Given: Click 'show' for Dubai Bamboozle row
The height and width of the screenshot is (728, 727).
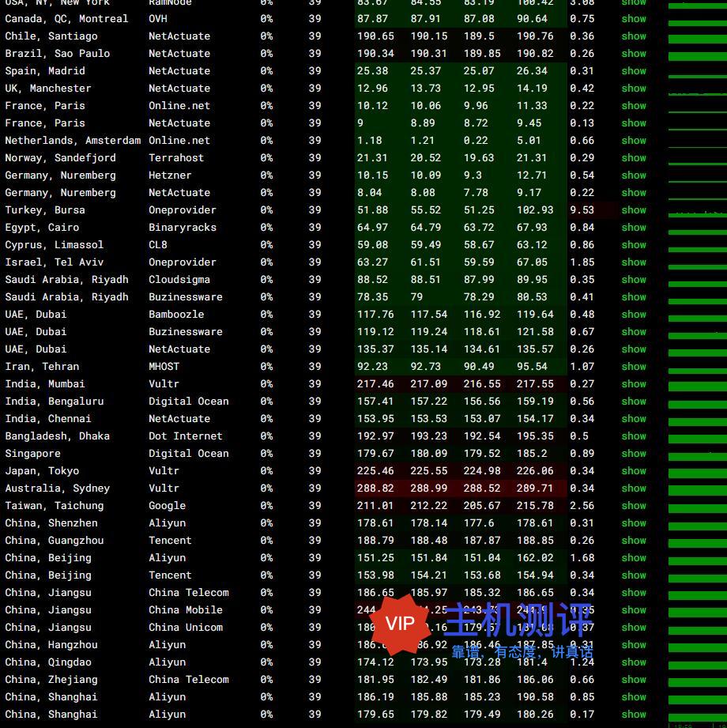Looking at the screenshot, I should point(634,315).
